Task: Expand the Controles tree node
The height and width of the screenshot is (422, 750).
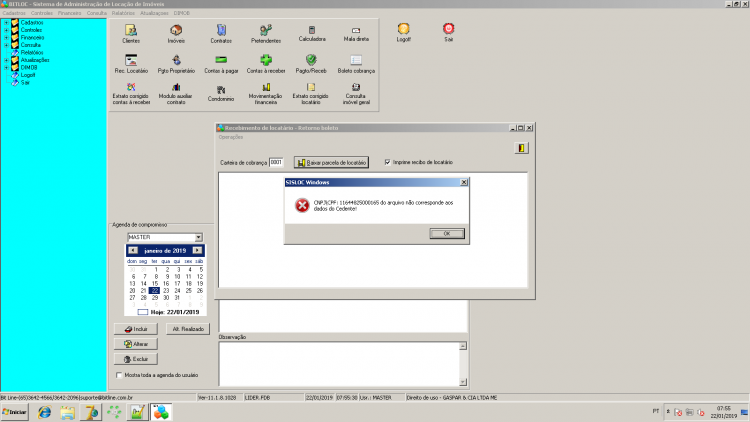Action: pyautogui.click(x=6, y=30)
